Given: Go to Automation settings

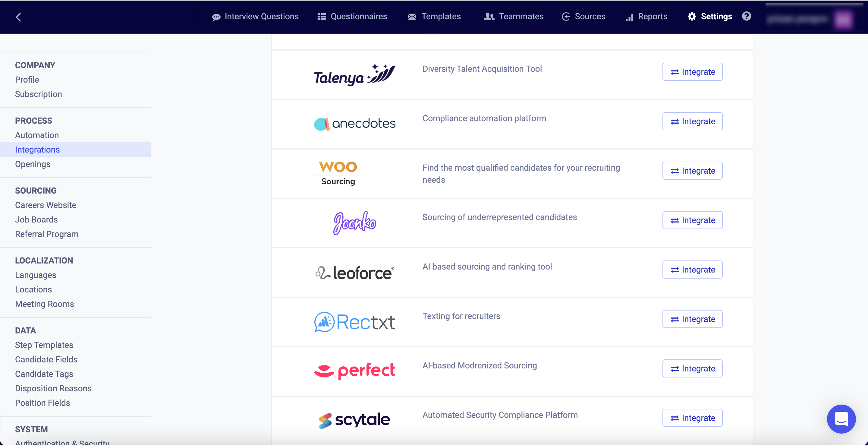Looking at the screenshot, I should pos(37,135).
